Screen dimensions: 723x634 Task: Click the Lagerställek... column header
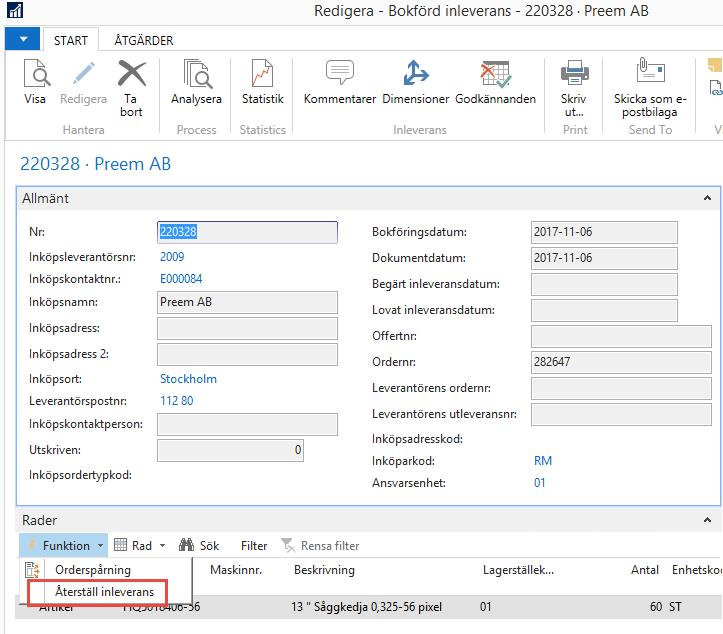click(x=518, y=570)
